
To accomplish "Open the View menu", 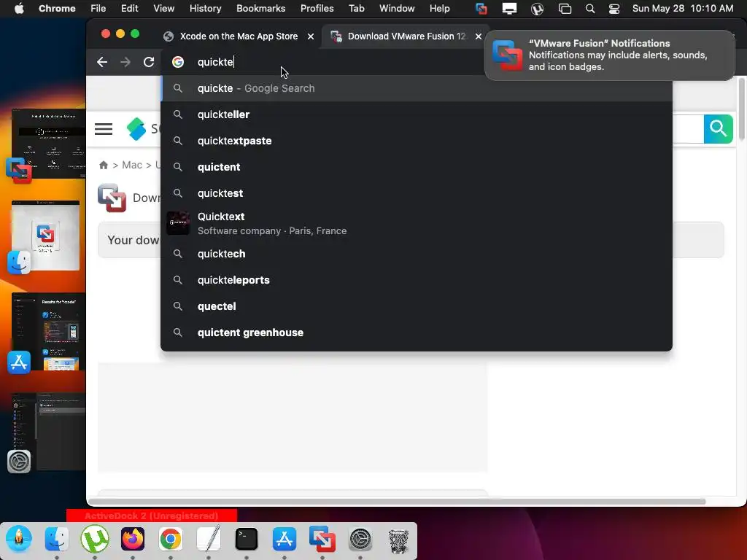I will coord(163,9).
